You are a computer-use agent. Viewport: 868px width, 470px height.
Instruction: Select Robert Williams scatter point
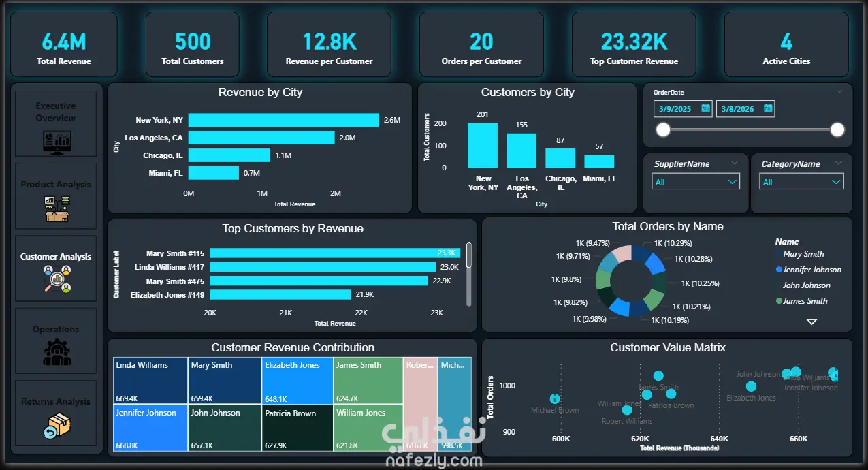627,410
